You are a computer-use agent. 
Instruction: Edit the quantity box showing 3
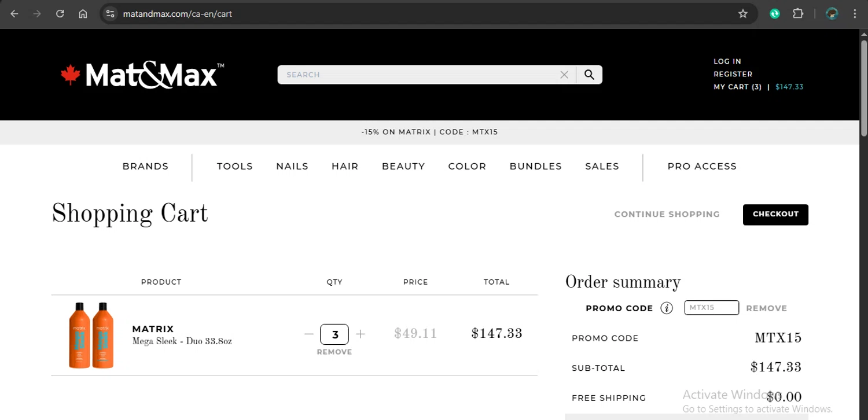tap(334, 334)
